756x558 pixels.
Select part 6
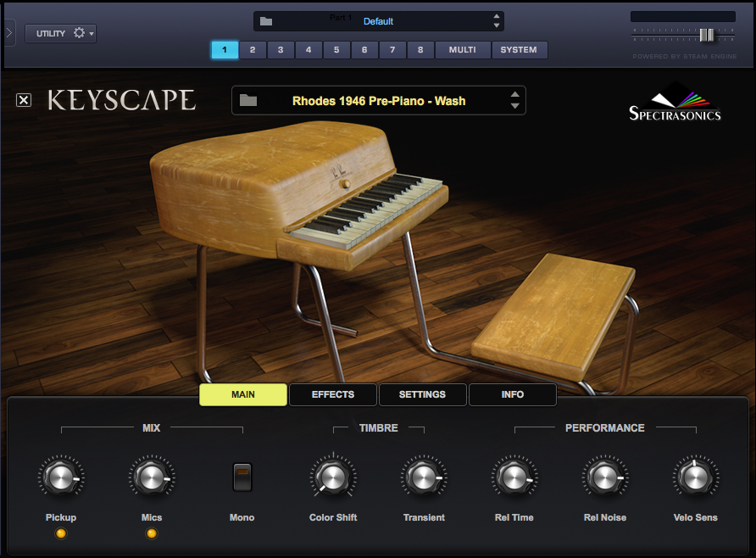click(364, 50)
